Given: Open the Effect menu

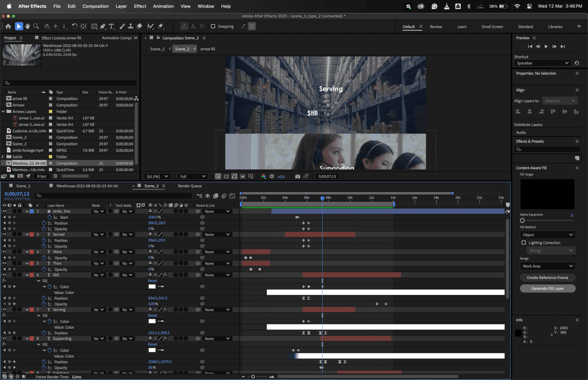Looking at the screenshot, I should point(140,6).
